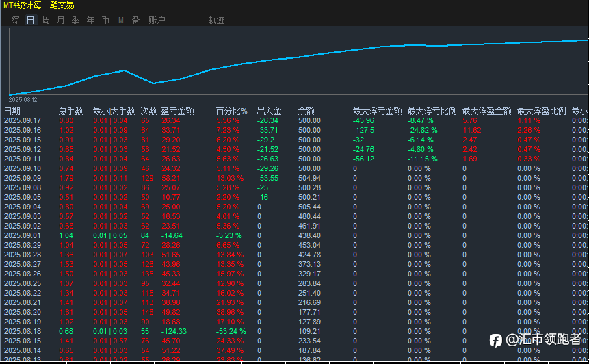Open the 备 notes tab
The height and width of the screenshot is (364, 589).
[x=135, y=20]
